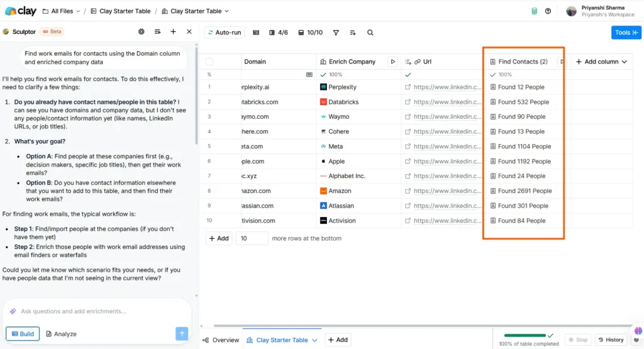The image size is (644, 349).
Task: Click the Sculptor chat vertical scrollbar
Action: [x=196, y=94]
